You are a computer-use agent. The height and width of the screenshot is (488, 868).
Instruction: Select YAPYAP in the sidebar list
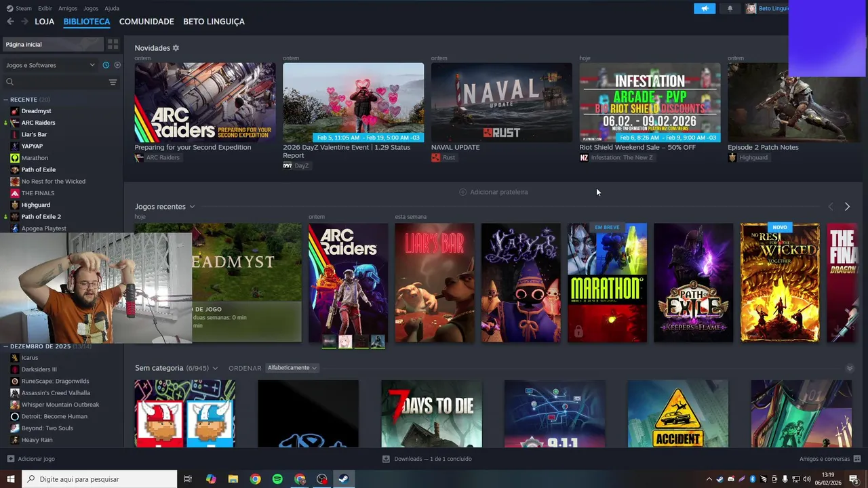[32, 146]
